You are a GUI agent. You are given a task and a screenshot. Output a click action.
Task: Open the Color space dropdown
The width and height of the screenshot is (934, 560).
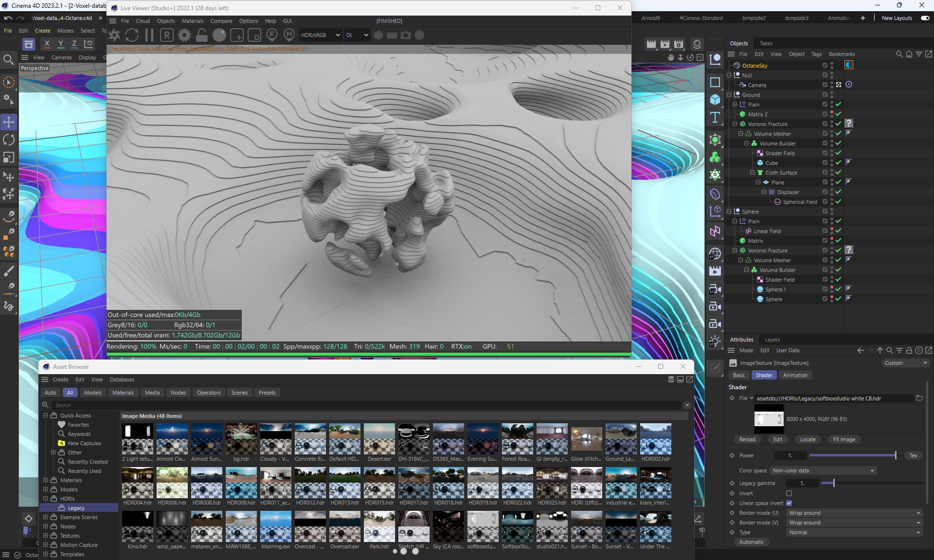click(x=824, y=470)
